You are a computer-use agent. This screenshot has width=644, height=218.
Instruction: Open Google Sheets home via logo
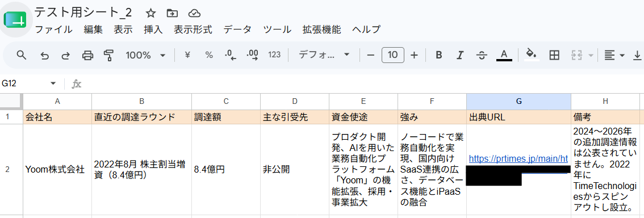click(x=15, y=19)
